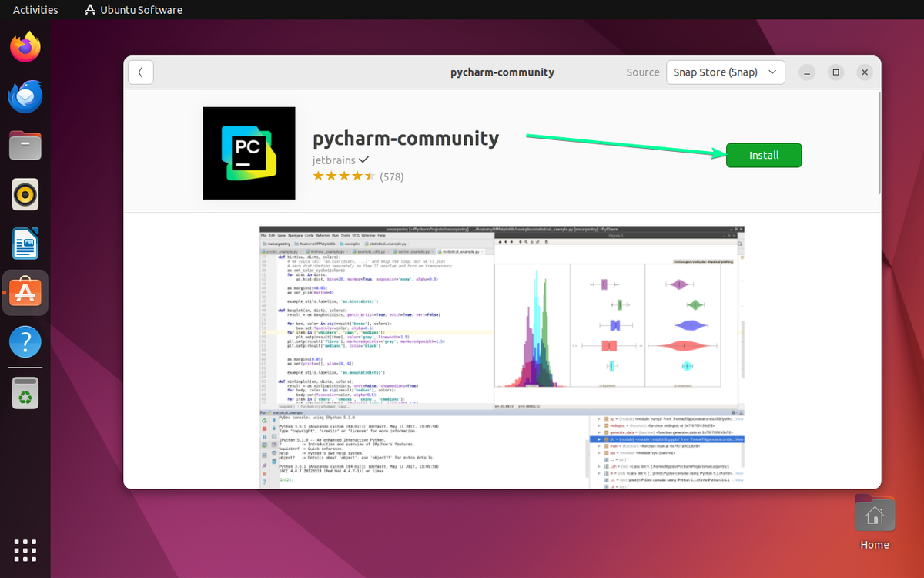Click Activities in the top bar

(35, 9)
